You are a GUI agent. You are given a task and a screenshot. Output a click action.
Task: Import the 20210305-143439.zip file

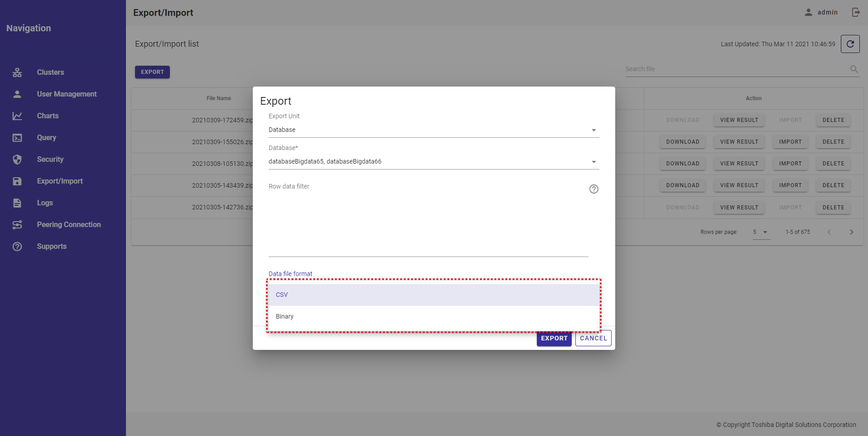click(790, 185)
